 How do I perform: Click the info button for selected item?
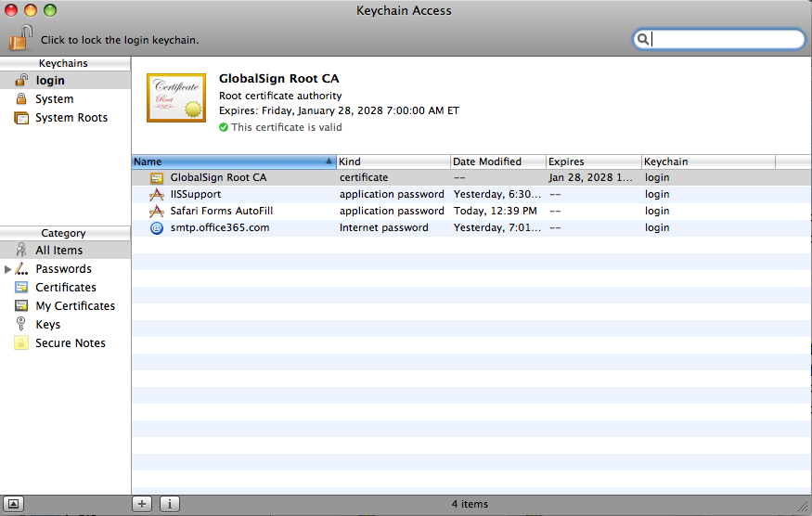point(169,504)
